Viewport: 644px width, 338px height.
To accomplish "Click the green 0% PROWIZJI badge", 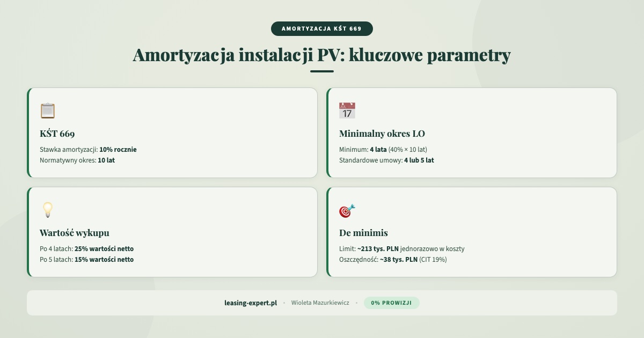I will (x=392, y=303).
